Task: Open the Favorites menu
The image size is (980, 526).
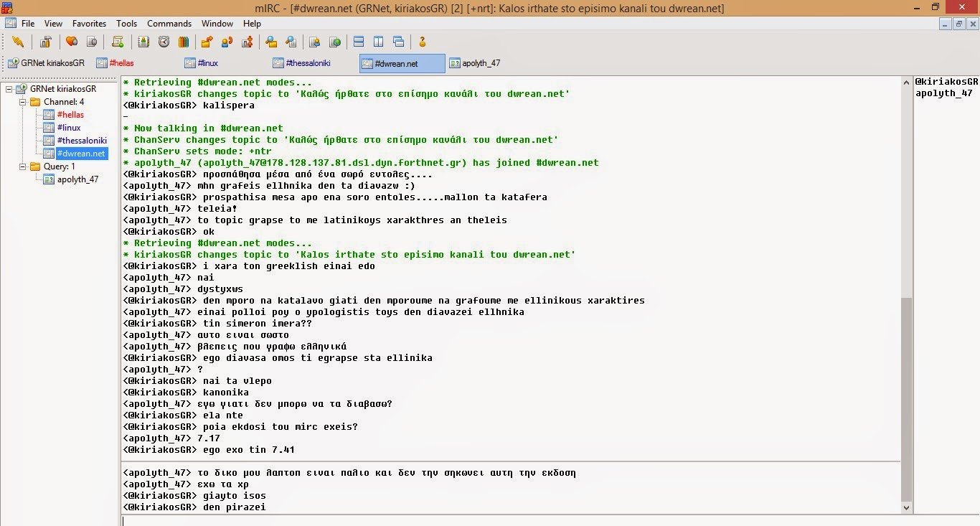Action: point(89,23)
